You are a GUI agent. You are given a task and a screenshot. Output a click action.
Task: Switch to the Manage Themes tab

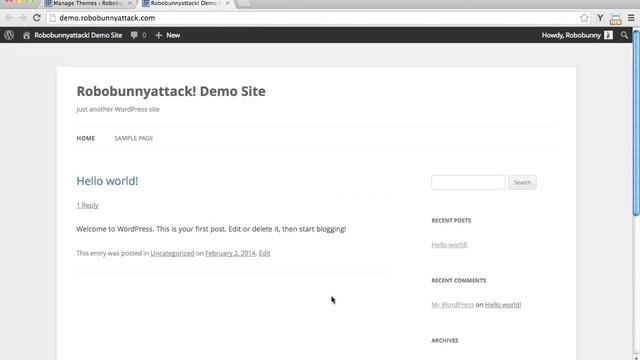(x=88, y=3)
